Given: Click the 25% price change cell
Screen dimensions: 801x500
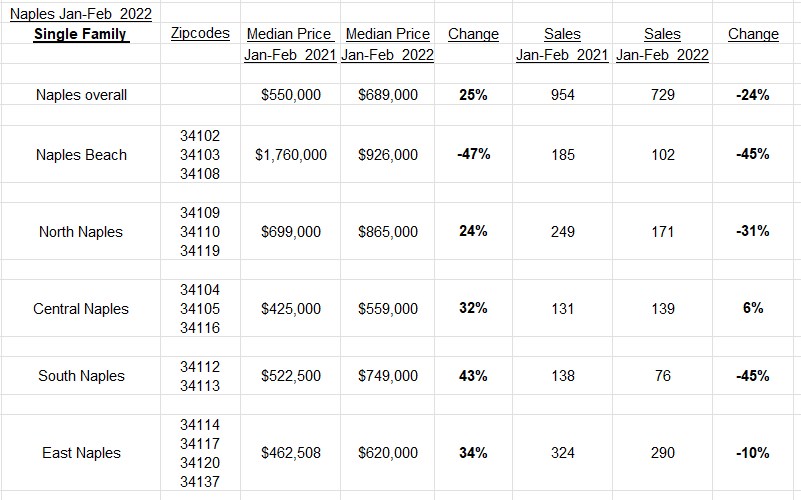Looking at the screenshot, I should click(473, 95).
